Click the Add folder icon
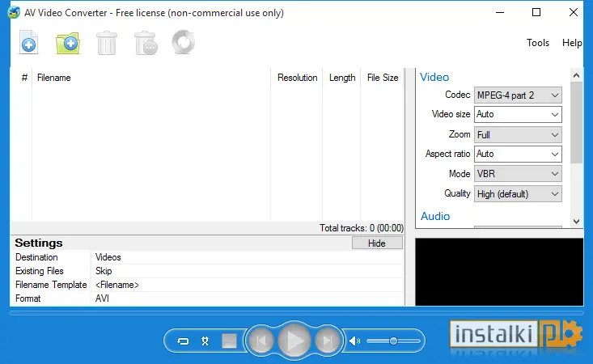 (x=68, y=43)
